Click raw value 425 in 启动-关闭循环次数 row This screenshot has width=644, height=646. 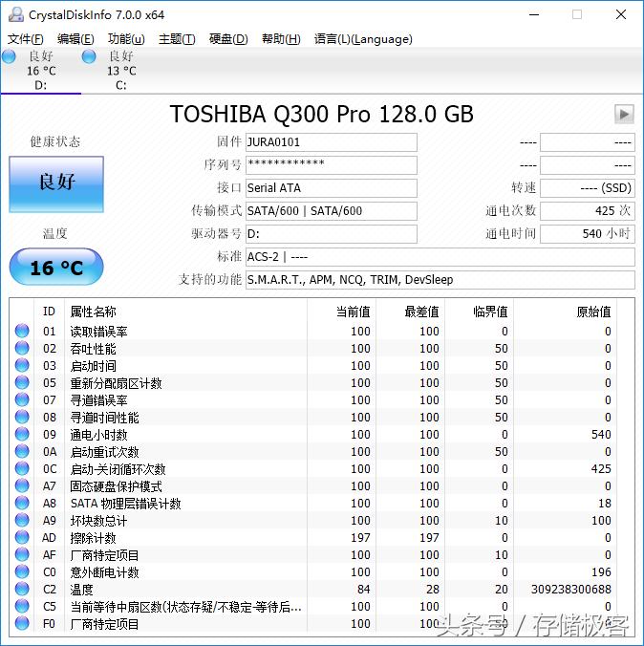[601, 468]
